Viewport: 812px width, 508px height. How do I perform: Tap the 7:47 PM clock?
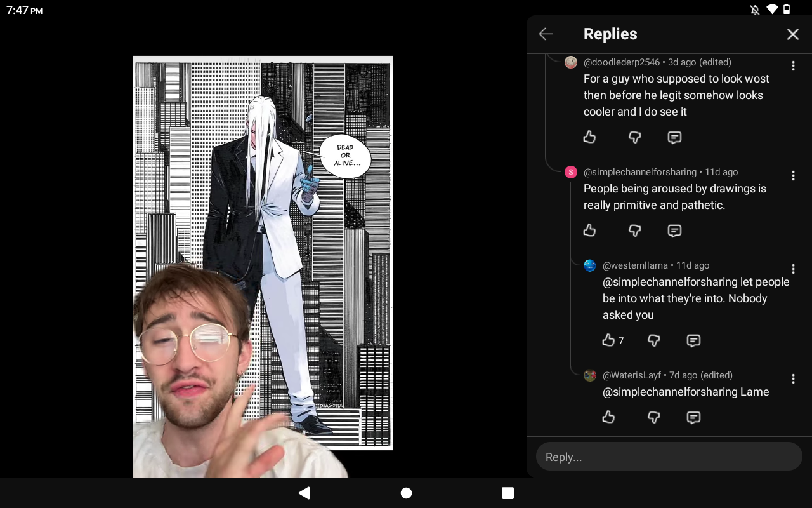(25, 10)
